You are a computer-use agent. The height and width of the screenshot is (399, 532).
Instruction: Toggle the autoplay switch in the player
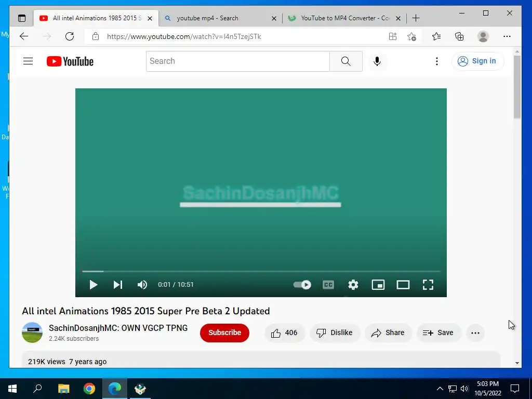coord(302,285)
